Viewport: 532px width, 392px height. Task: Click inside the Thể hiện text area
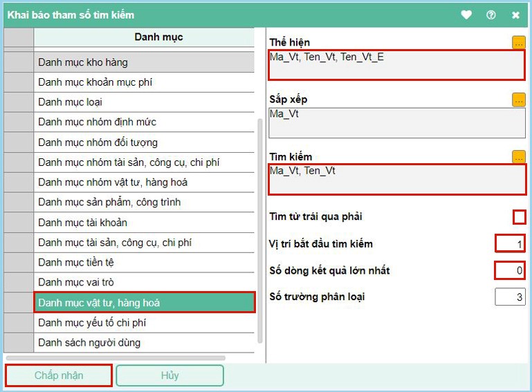(397, 66)
